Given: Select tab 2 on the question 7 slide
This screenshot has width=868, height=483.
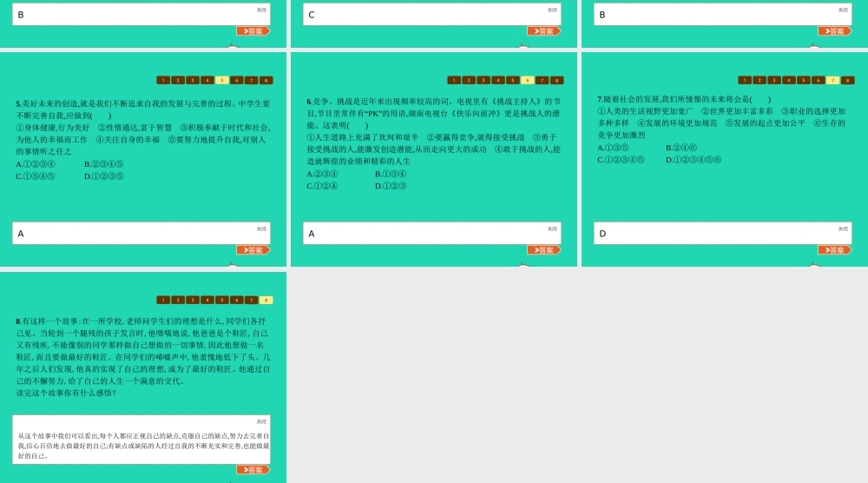Looking at the screenshot, I should tap(759, 80).
